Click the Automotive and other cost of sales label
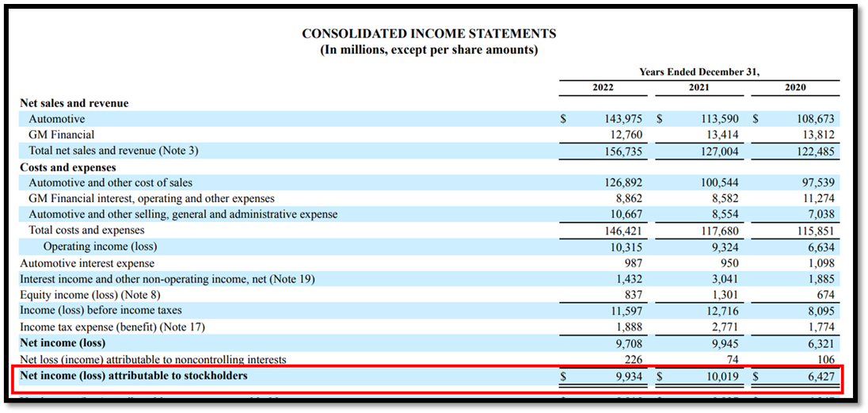This screenshot has height=413, width=868. tap(110, 183)
